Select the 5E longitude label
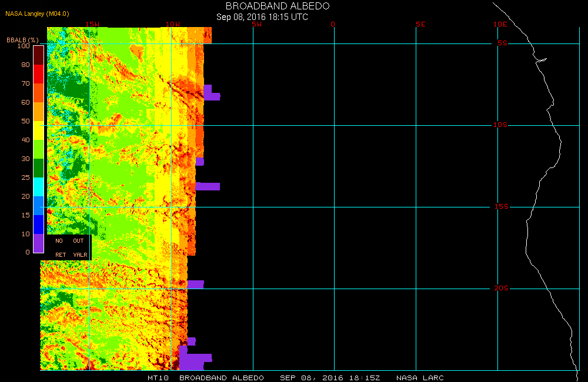Image resolution: width=588 pixels, height=382 pixels. (x=420, y=24)
